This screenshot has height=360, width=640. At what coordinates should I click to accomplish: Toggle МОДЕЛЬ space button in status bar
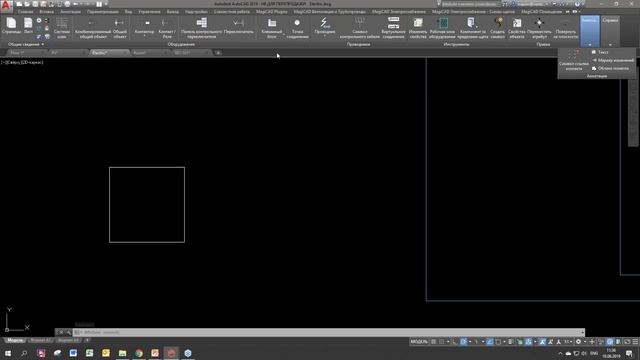click(419, 342)
